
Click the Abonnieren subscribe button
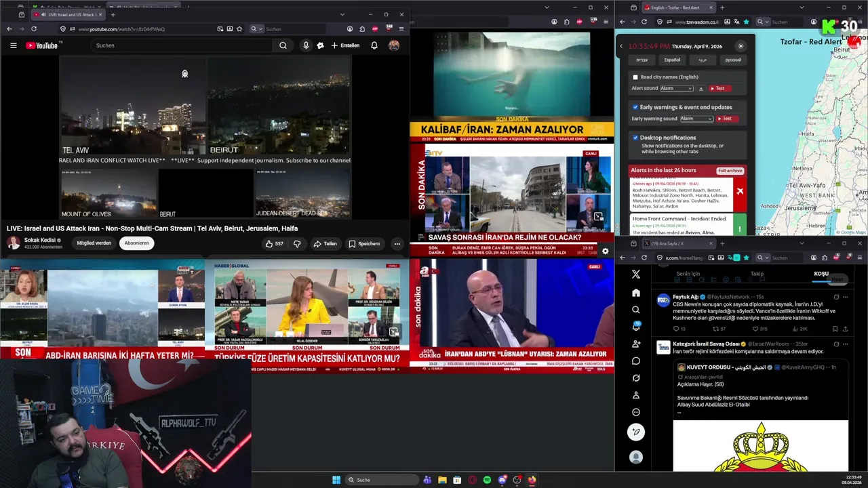136,243
